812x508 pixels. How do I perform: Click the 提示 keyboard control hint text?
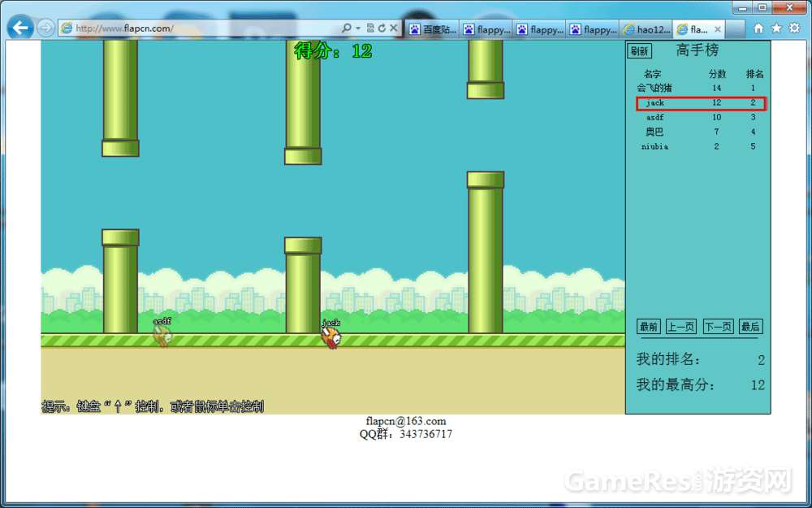pyautogui.click(x=153, y=406)
